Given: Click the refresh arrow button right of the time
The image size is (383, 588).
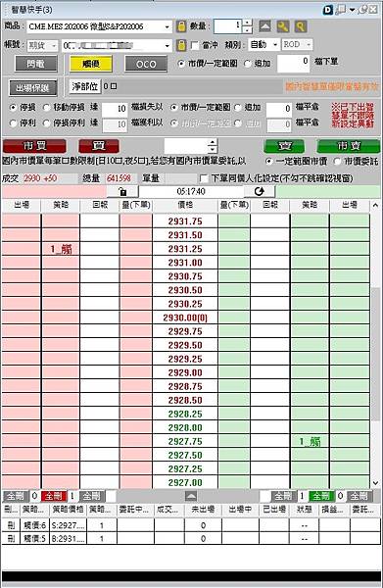Looking at the screenshot, I should click(x=260, y=192).
